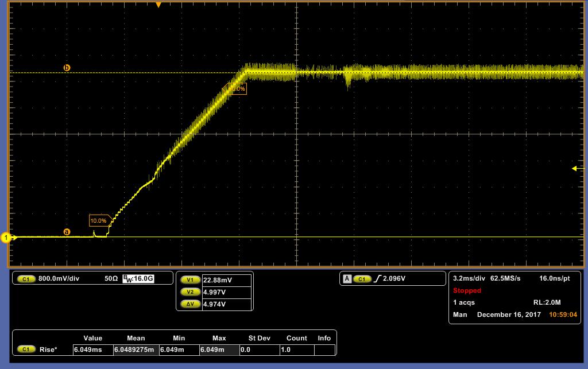Select cursor marker 'b' near the dashed line
The height and width of the screenshot is (369, 588).
click(x=67, y=68)
